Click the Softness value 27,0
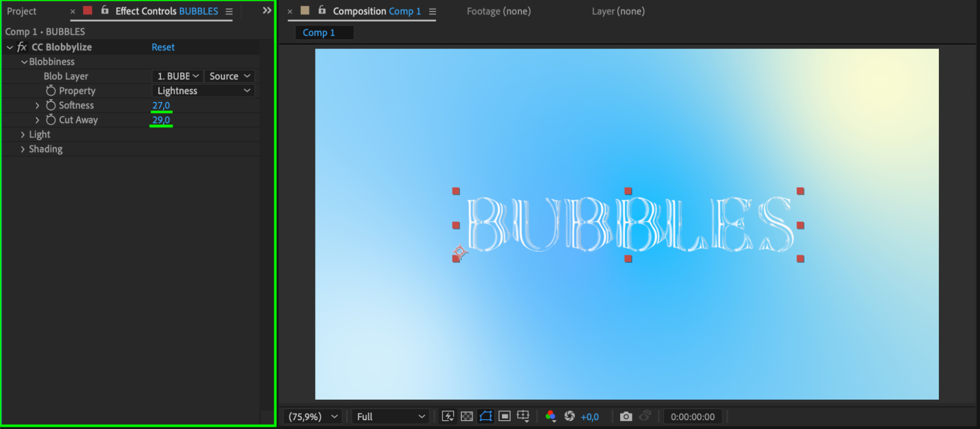Image resolution: width=980 pixels, height=429 pixels. [161, 106]
